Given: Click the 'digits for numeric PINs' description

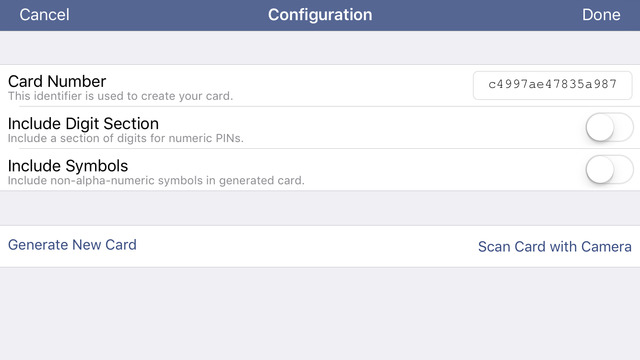Looking at the screenshot, I should click(126, 138).
